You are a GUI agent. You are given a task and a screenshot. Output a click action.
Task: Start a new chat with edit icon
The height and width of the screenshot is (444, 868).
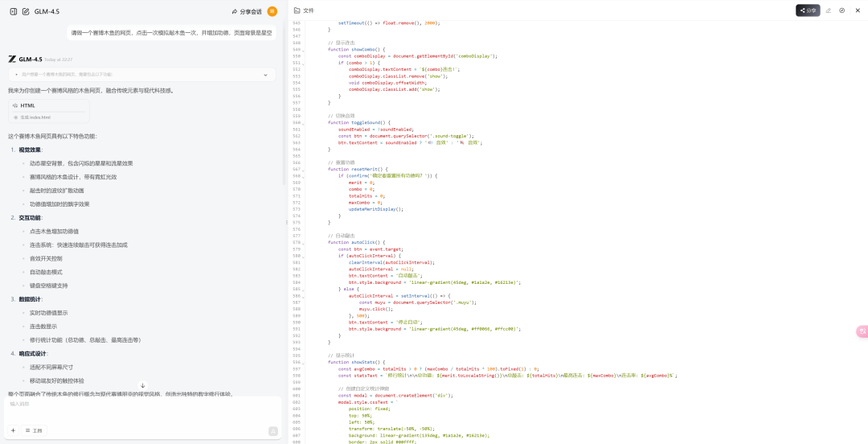point(26,11)
